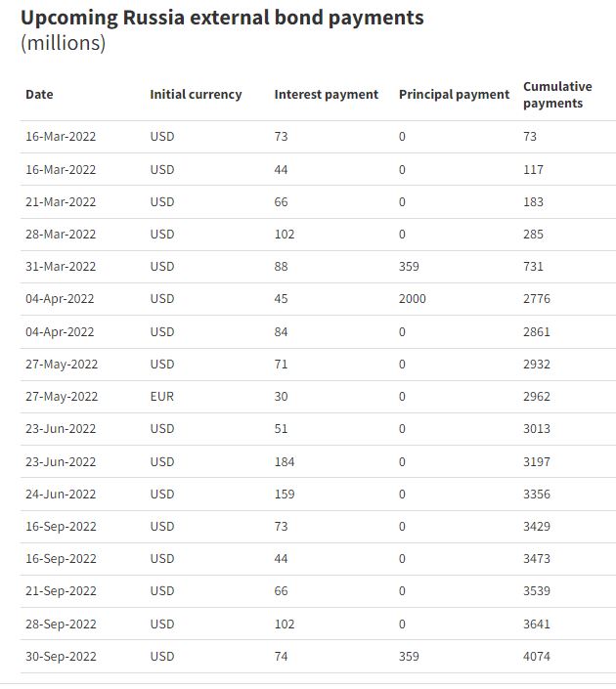Select the 2000 principal payment cell

tap(412, 299)
